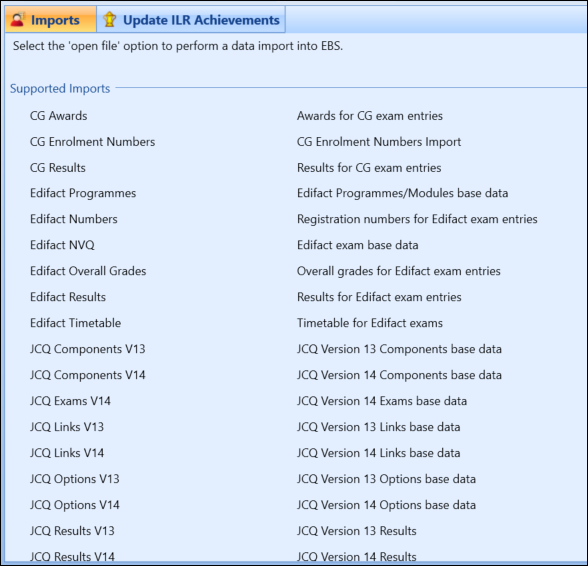The image size is (588, 566).
Task: Choose the CG Results import
Action: coord(58,168)
